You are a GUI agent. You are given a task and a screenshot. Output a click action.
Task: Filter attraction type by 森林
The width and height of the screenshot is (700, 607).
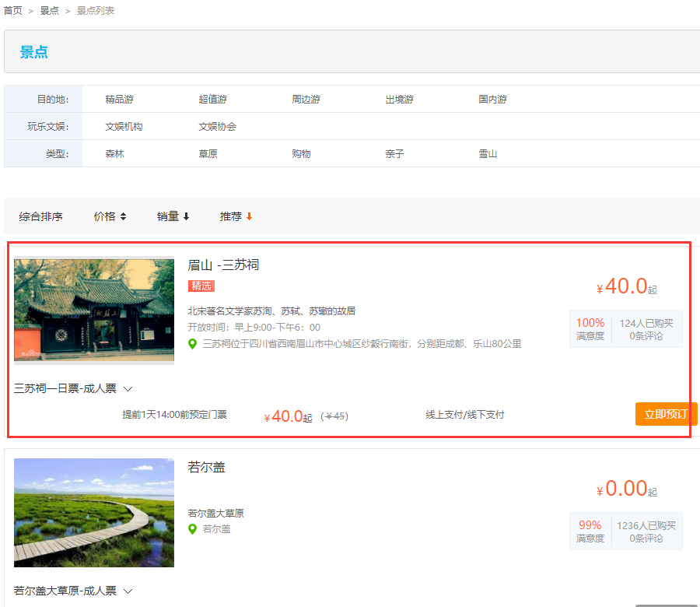click(114, 154)
